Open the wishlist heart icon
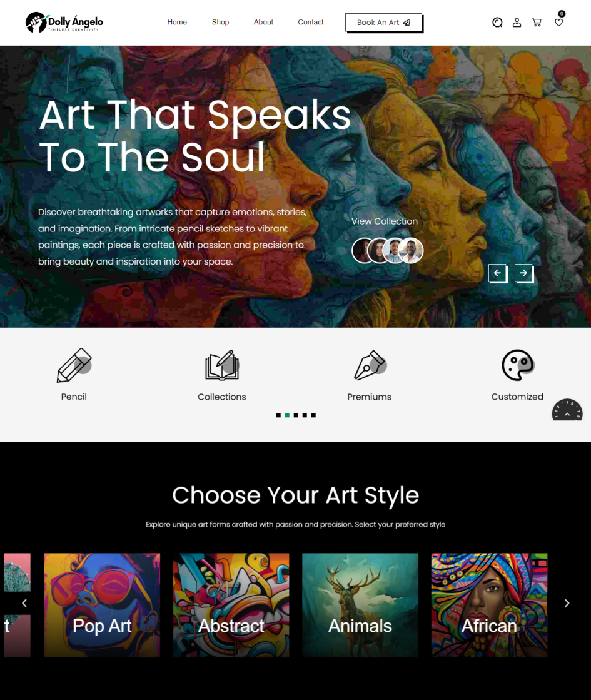 click(559, 23)
